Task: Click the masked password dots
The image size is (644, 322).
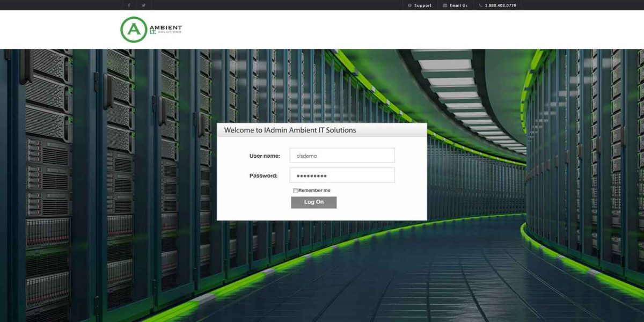Action: coord(311,175)
